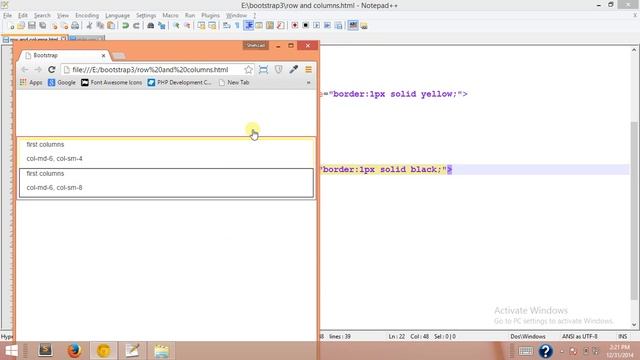The height and width of the screenshot is (360, 640).
Task: Open Google bookmark
Action: pos(62,82)
